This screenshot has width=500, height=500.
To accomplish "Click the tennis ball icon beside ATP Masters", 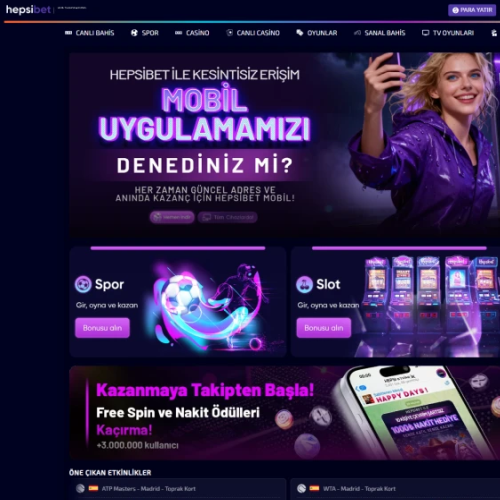I will [80, 489].
